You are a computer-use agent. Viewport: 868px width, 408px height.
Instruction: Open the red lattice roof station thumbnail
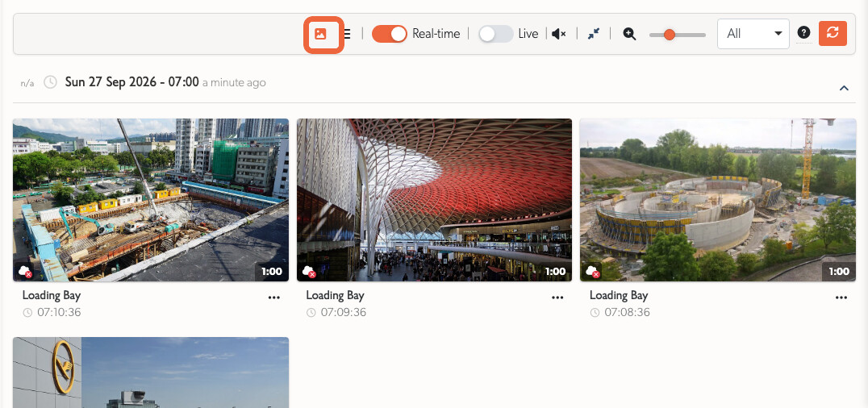(x=434, y=200)
